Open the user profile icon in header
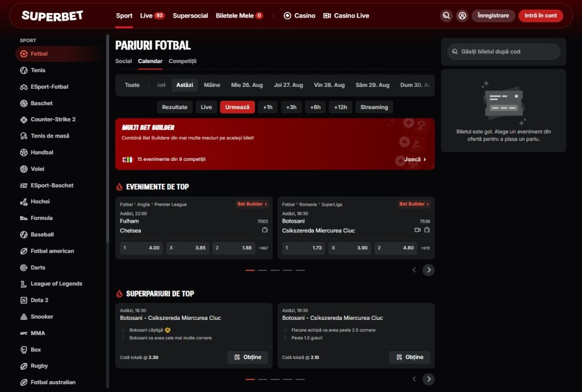582x392 pixels. (x=462, y=15)
